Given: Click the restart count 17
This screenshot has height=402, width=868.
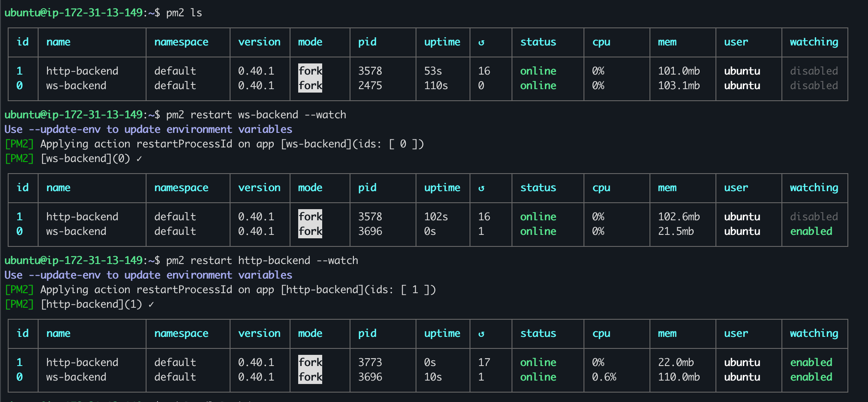Looking at the screenshot, I should [x=484, y=362].
